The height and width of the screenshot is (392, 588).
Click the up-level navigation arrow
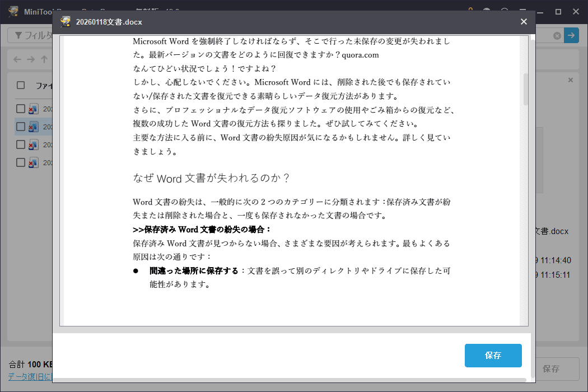click(44, 59)
